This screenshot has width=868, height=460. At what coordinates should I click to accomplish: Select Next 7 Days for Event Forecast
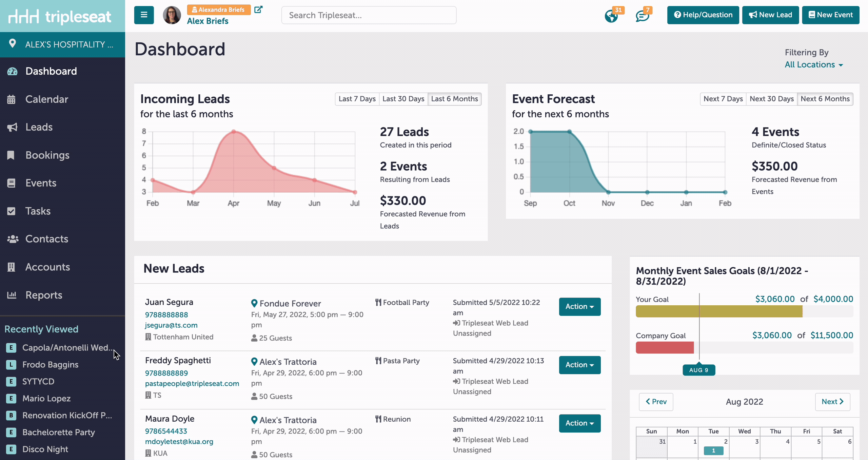723,99
